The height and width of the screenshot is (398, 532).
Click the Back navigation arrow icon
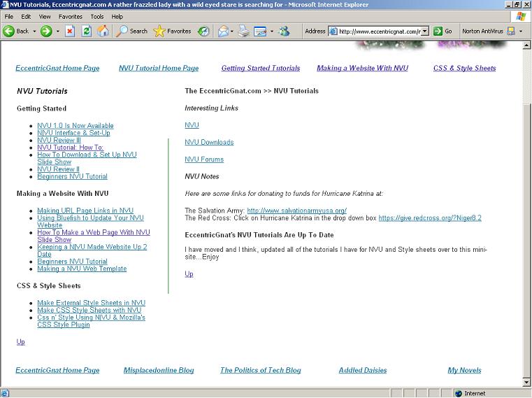[10, 31]
